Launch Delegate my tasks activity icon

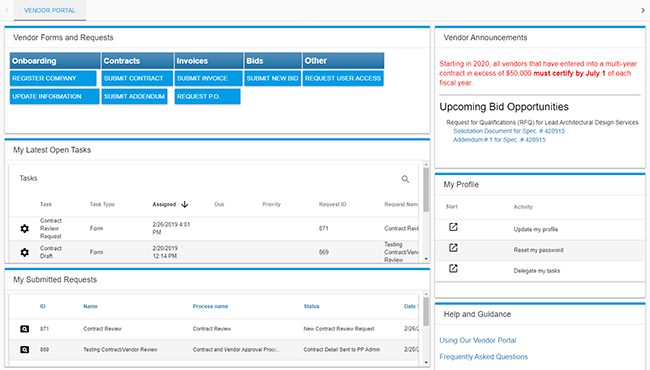pos(453,268)
